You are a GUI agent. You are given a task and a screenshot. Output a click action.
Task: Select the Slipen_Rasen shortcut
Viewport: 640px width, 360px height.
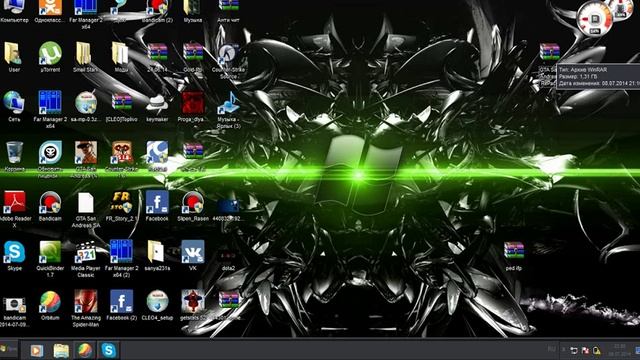193,202
